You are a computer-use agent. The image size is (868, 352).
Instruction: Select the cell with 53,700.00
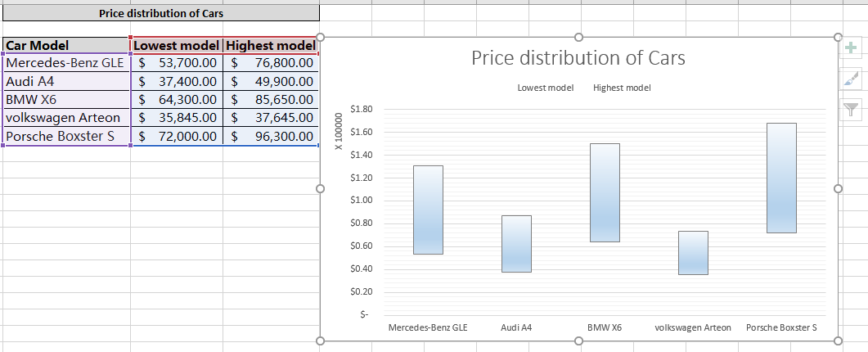coord(177,63)
